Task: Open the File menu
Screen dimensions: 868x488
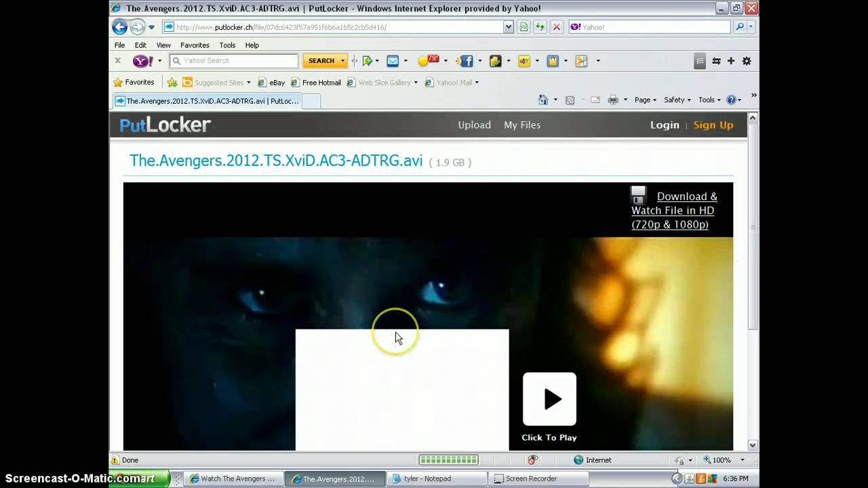Action: pos(119,45)
